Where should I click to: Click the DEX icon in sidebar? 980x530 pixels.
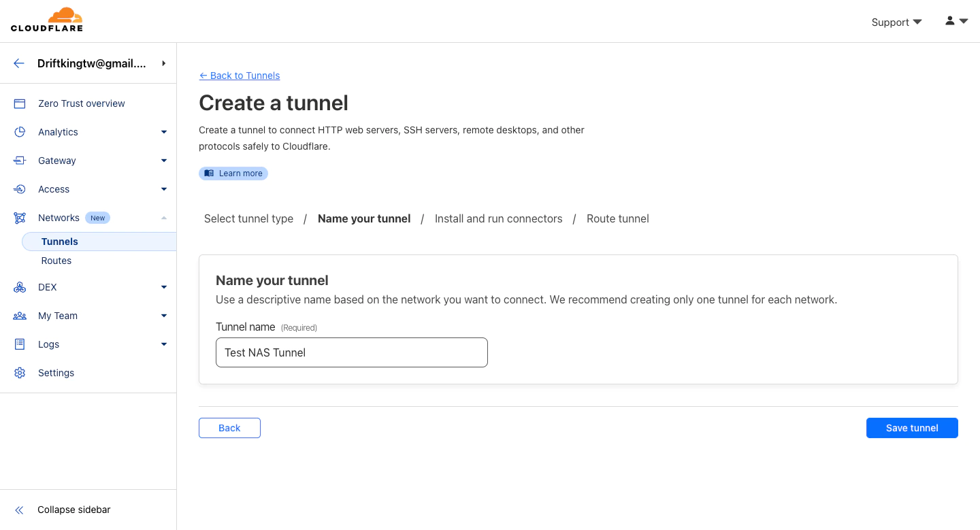click(20, 287)
